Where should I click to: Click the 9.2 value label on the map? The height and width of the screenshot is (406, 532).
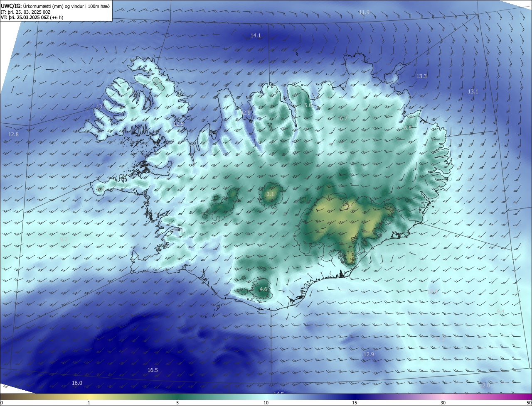[63, 239]
